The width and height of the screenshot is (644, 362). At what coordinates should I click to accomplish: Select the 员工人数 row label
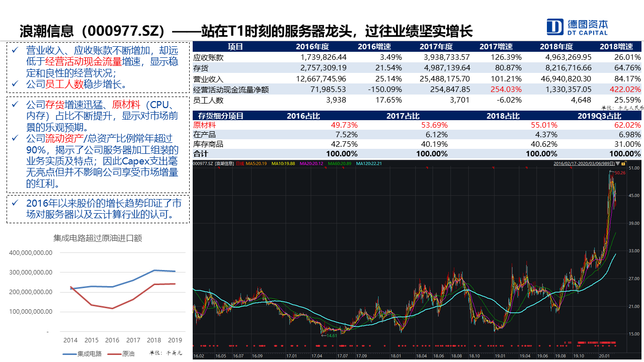(x=209, y=100)
